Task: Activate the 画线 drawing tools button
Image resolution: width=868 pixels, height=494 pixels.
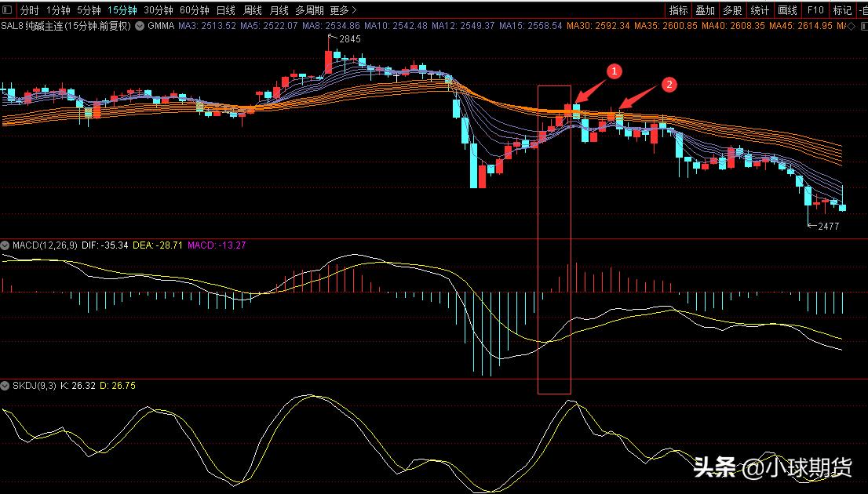Action: [787, 10]
